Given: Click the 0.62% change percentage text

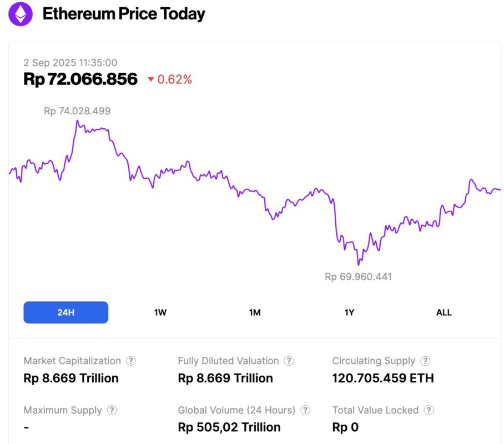Looking at the screenshot, I should 175,79.
